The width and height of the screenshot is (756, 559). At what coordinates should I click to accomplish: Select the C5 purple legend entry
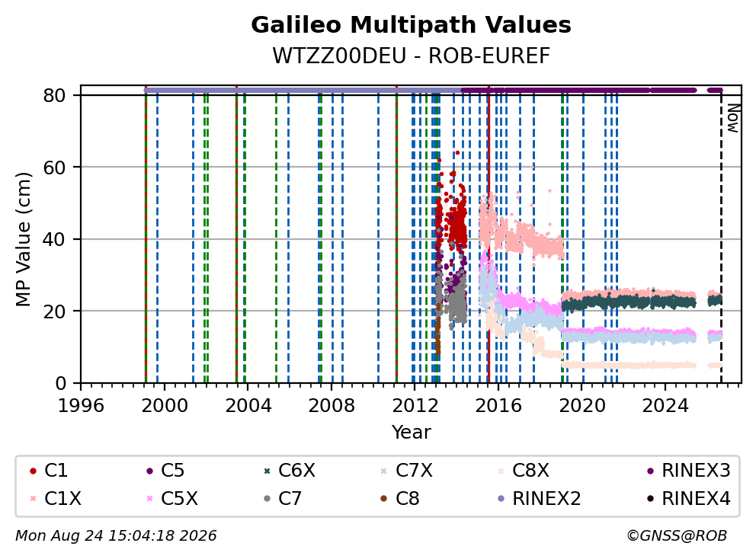pyautogui.click(x=165, y=471)
